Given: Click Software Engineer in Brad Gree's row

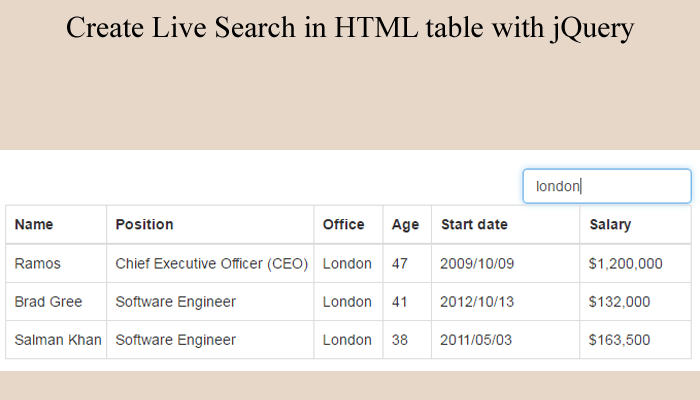Looking at the screenshot, I should coord(175,302).
